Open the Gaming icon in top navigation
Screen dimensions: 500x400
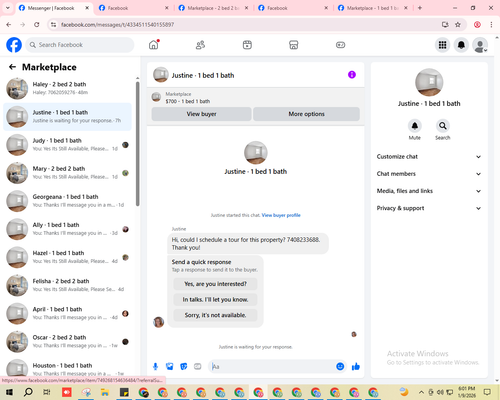340,45
